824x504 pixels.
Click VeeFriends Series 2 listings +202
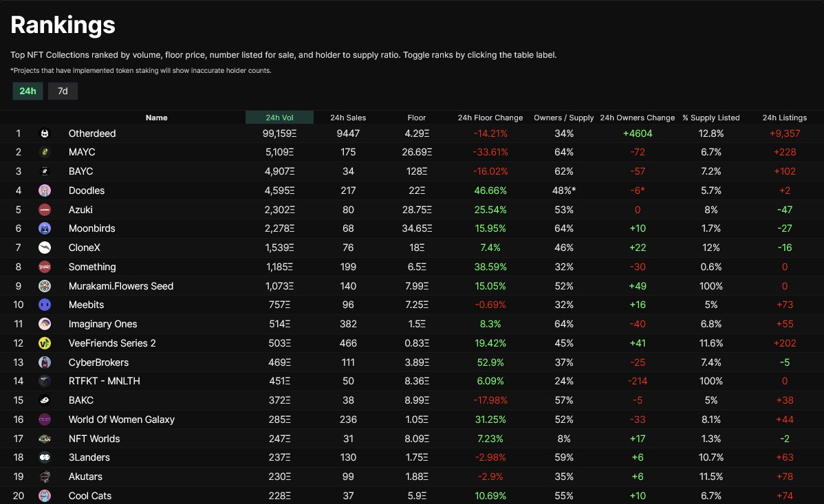pos(785,343)
